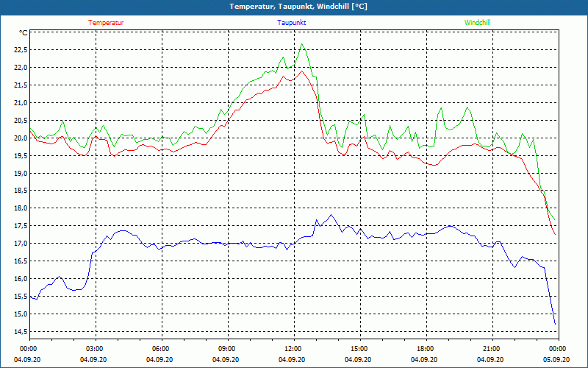The height and width of the screenshot is (368, 588).
Task: Click the 14,5 y-axis value
Action: [21, 332]
